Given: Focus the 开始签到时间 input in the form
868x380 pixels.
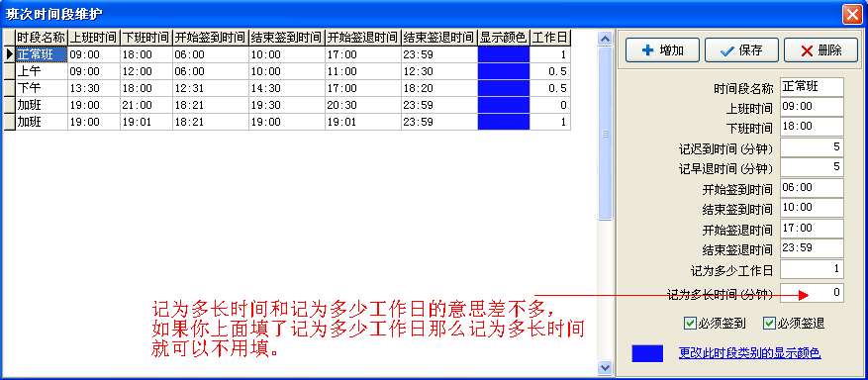Looking at the screenshot, I should [x=812, y=187].
